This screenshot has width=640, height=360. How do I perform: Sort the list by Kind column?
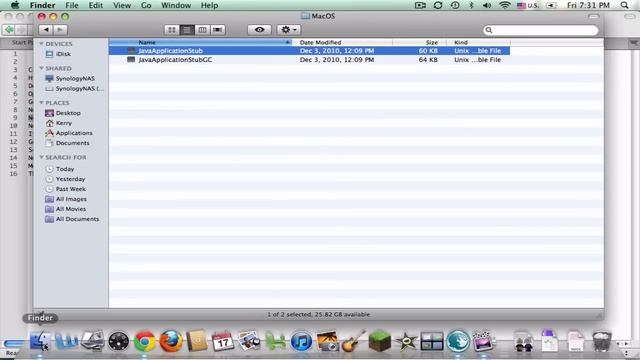pos(478,42)
